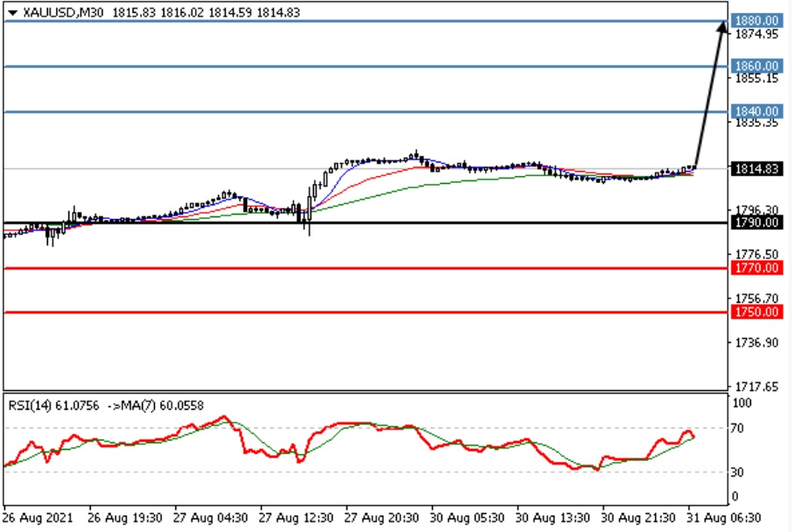Click the XAUUSD,M30 chart title text
Image resolution: width=792 pixels, height=532 pixels.
click(63, 13)
